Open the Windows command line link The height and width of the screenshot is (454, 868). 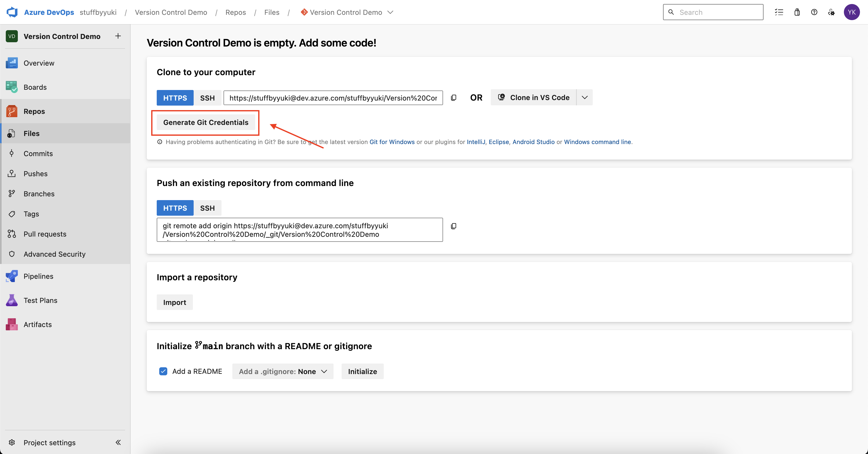coord(598,142)
